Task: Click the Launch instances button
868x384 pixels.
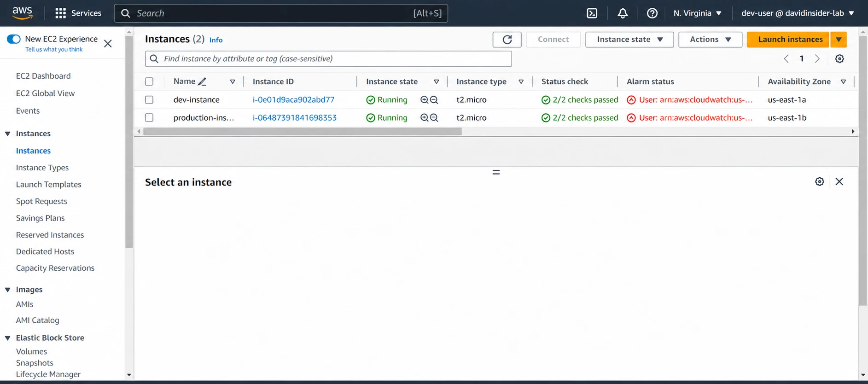Action: [788, 40]
